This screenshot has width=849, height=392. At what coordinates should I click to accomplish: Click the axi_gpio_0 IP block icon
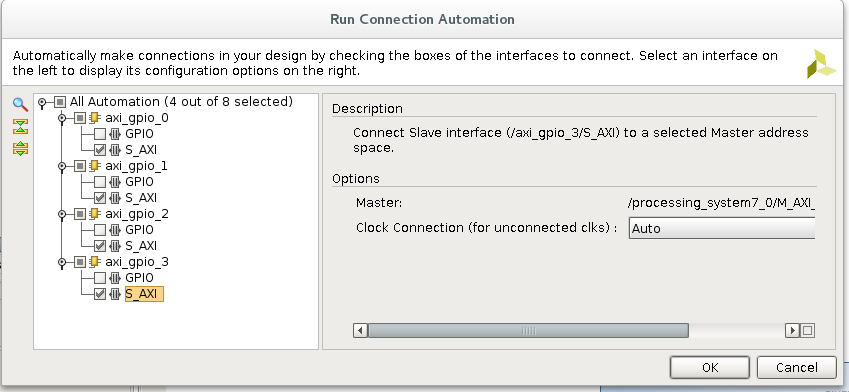coord(95,117)
